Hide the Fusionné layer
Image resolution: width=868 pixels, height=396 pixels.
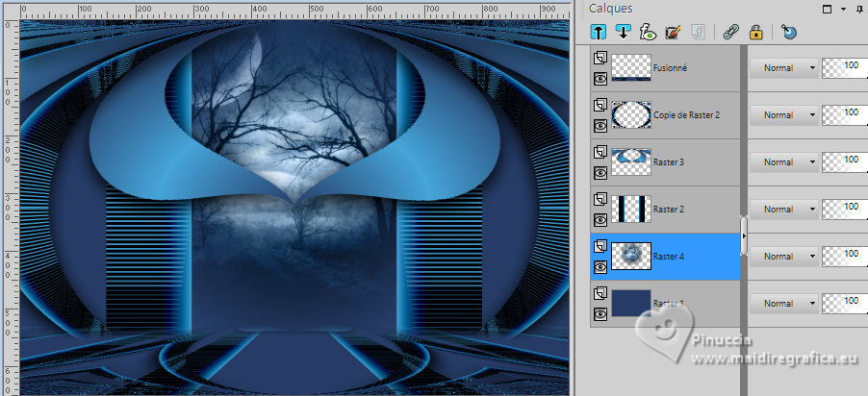click(x=600, y=79)
